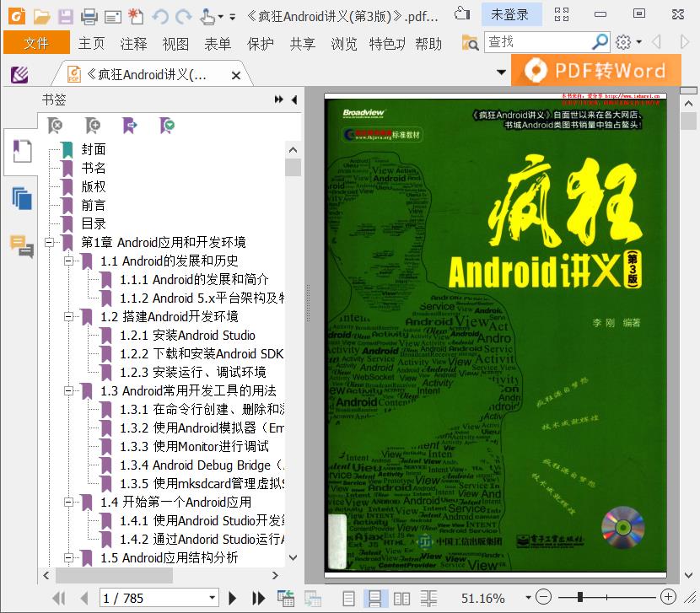Click add bookmark icon with plus
Viewport: 700px width, 613px height.
[x=93, y=126]
